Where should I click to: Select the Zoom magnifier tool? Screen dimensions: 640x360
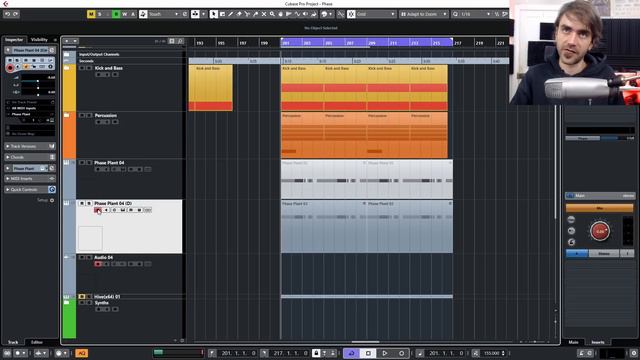click(x=272, y=14)
